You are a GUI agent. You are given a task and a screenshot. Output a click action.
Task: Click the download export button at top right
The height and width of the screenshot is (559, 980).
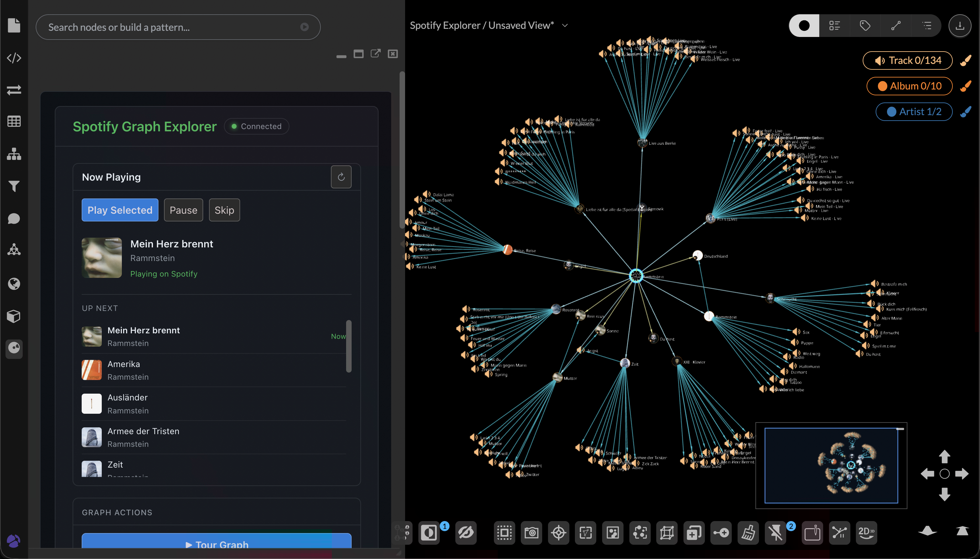tap(960, 26)
